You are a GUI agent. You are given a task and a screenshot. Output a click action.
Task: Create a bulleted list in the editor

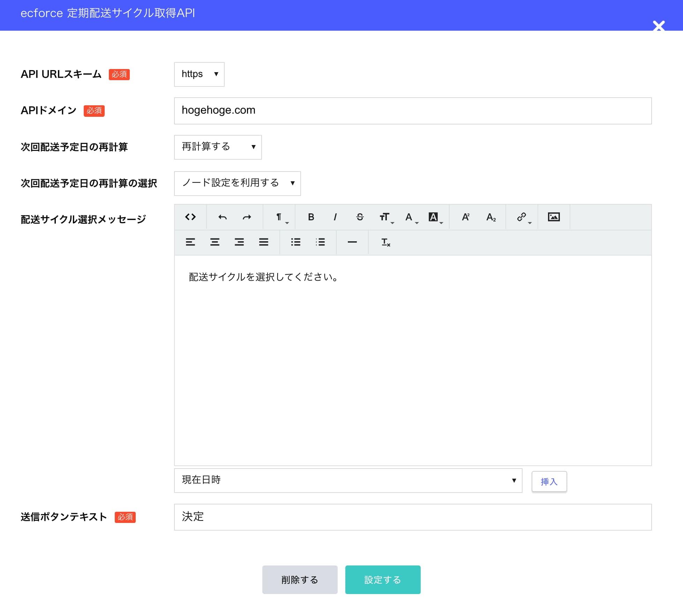click(x=295, y=242)
